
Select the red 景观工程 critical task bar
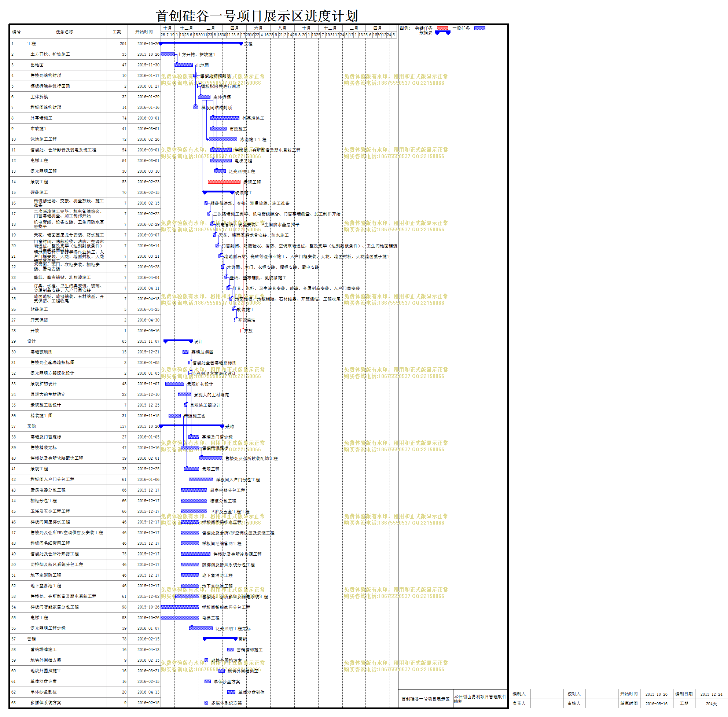(224, 182)
